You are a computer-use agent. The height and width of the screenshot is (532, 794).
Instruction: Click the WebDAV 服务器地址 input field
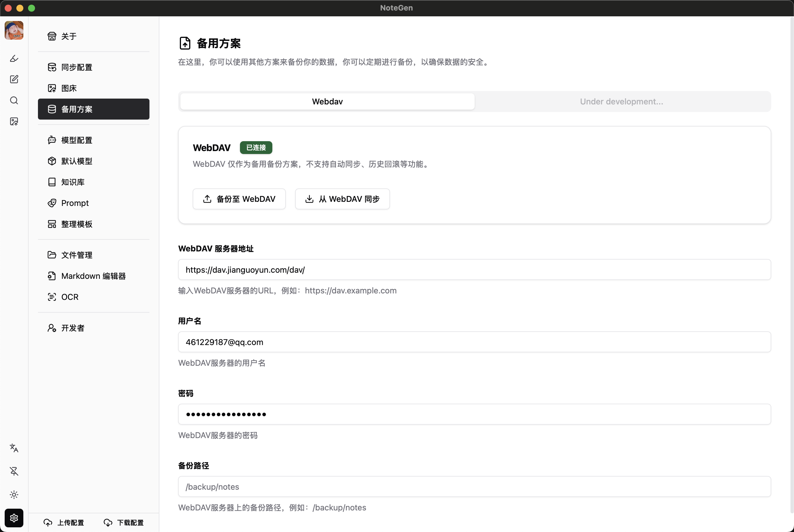coord(474,270)
